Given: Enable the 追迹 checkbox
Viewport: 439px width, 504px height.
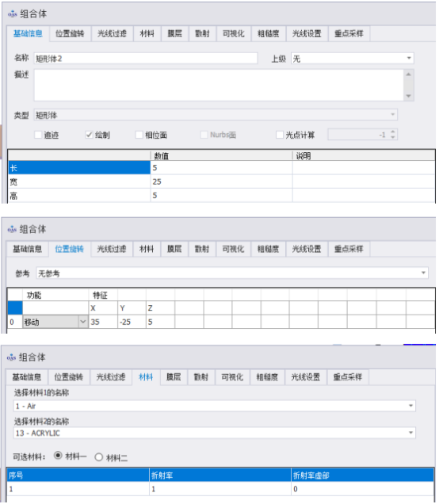Looking at the screenshot, I should point(38,135).
